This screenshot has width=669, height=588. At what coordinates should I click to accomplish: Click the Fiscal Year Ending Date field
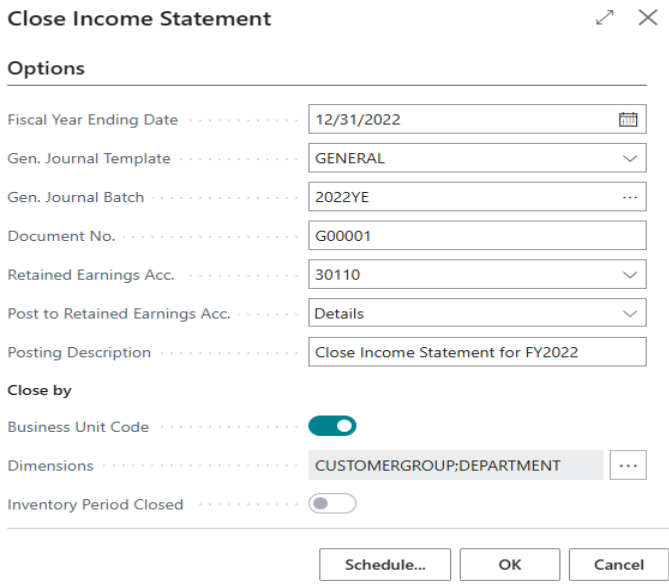tap(460, 120)
